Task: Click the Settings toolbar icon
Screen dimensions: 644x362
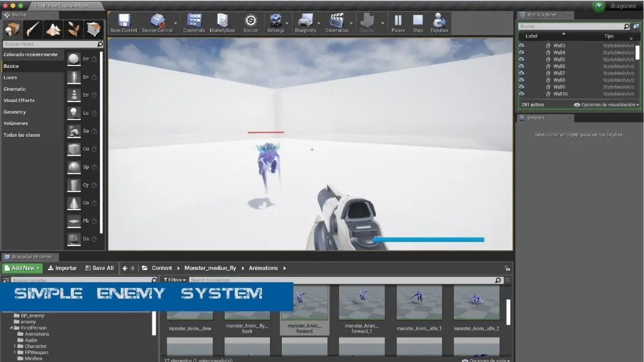Action: tap(275, 20)
